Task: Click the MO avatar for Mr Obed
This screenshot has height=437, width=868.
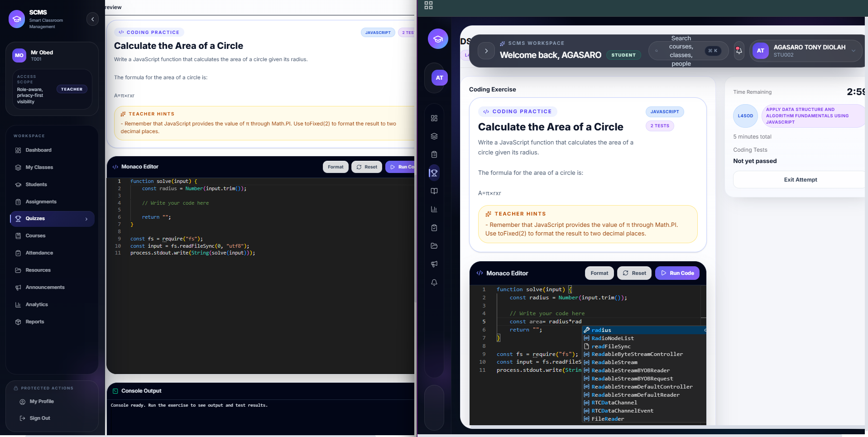Action: pyautogui.click(x=19, y=55)
